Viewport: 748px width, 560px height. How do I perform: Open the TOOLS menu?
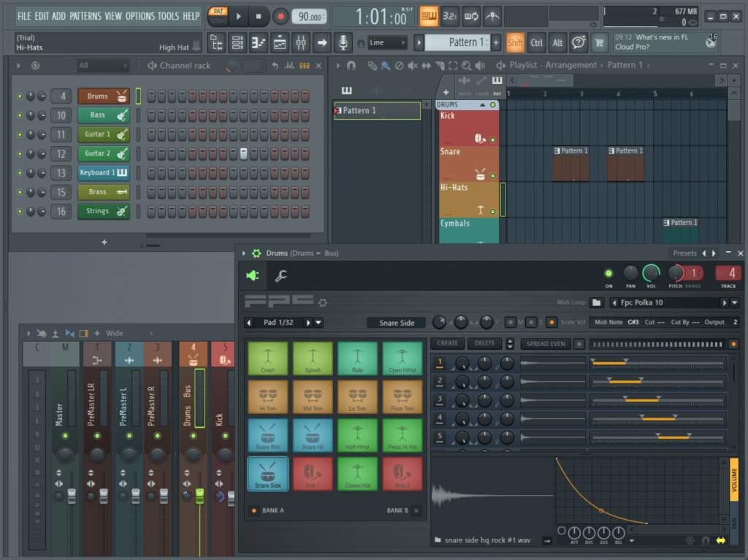(x=168, y=16)
